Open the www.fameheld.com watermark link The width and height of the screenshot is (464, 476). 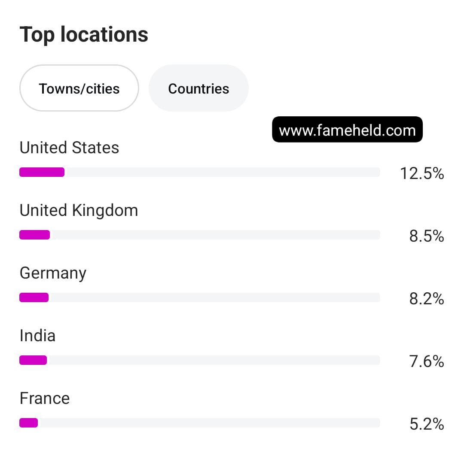347,130
